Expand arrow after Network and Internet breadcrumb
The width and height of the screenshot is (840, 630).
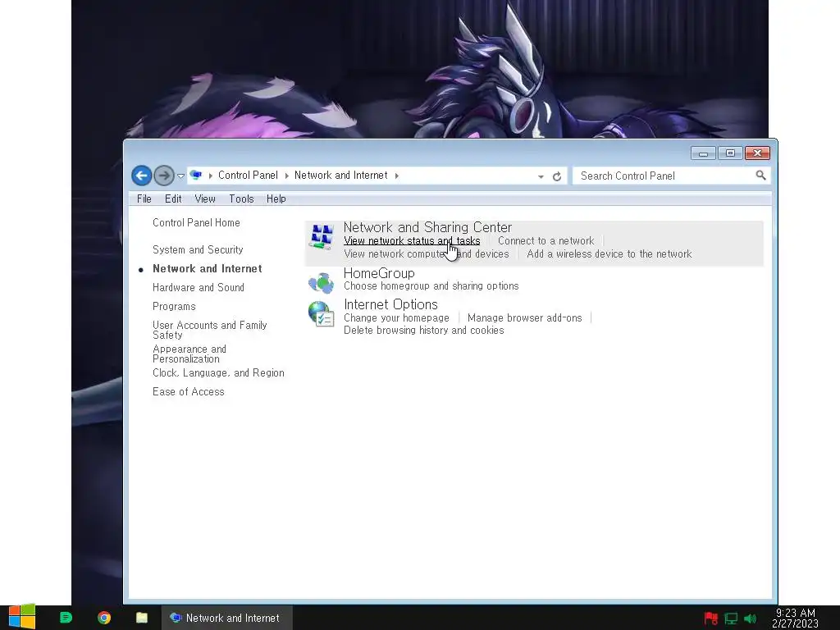396,176
